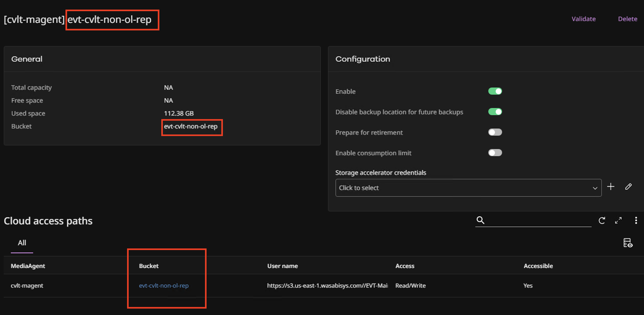Click the Storage accelerator credentials label
Viewport: 644px width, 315px height.
pos(381,173)
